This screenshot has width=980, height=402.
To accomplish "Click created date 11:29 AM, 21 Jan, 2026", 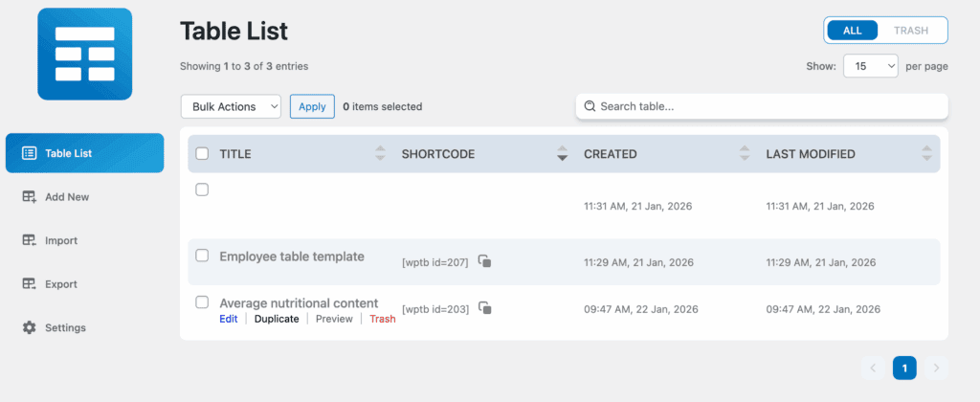I will 638,262.
